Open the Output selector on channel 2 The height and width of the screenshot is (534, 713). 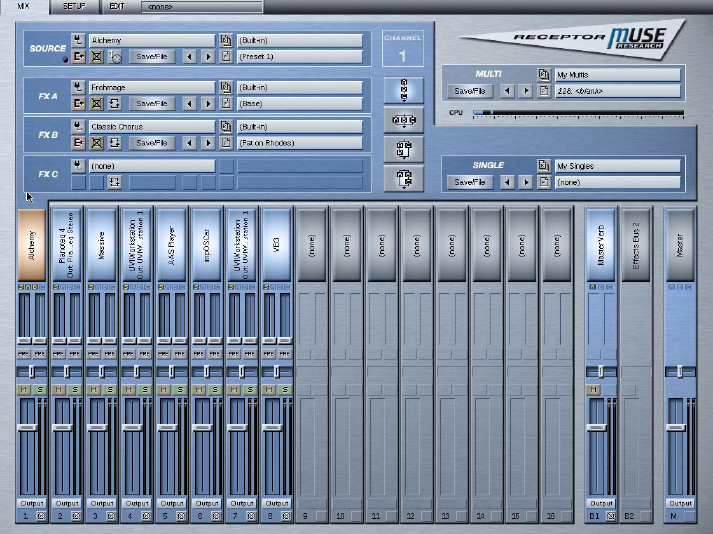66,503
